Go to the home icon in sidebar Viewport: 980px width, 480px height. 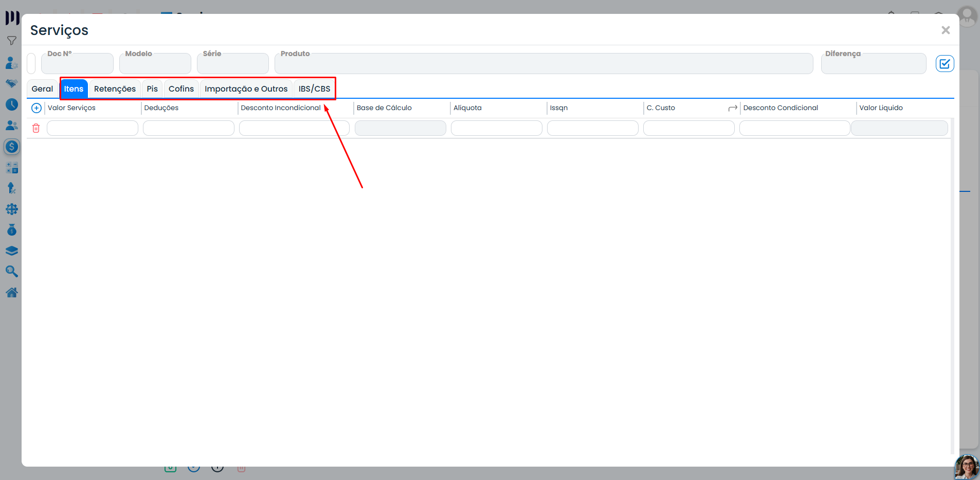pos(11,293)
